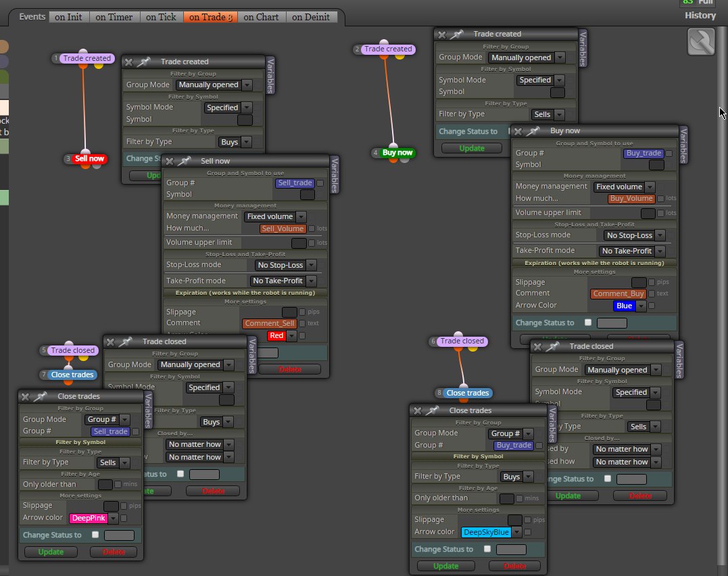Click the pin icon on Buy now panel

[x=533, y=131]
